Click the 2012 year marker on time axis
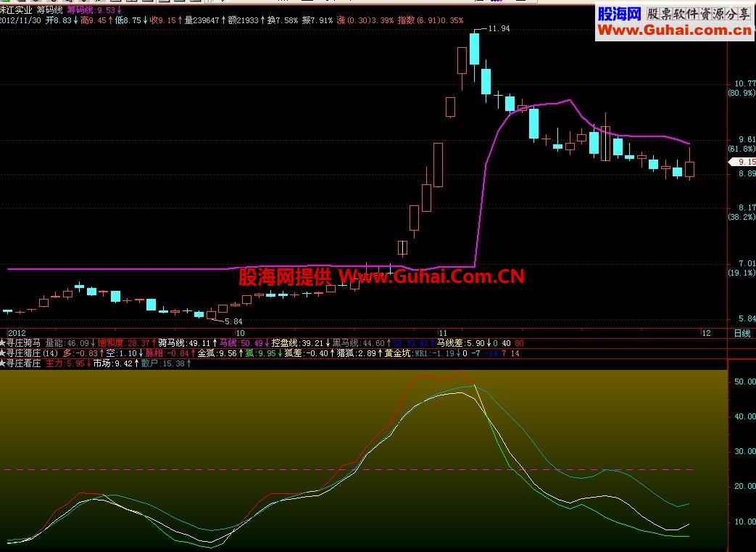This screenshot has width=756, height=552. [17, 333]
